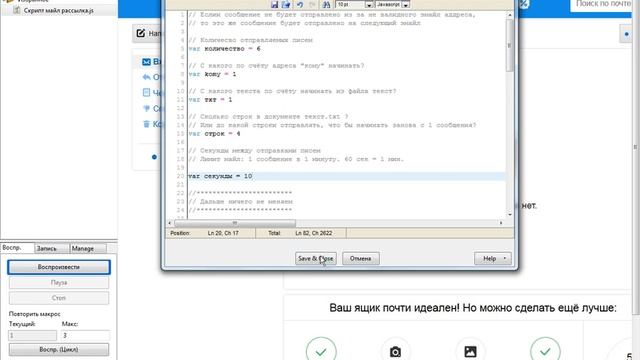Click the Help button label
640x360 pixels.
pyautogui.click(x=489, y=258)
